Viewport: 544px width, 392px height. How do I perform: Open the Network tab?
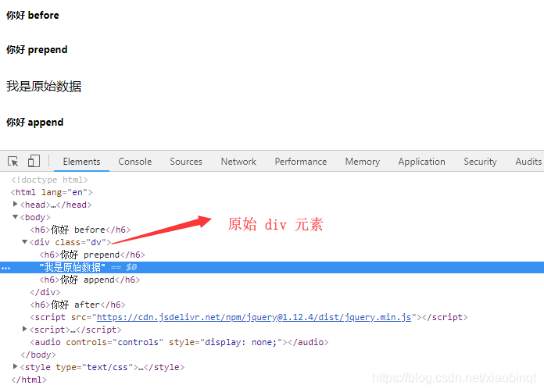point(238,162)
